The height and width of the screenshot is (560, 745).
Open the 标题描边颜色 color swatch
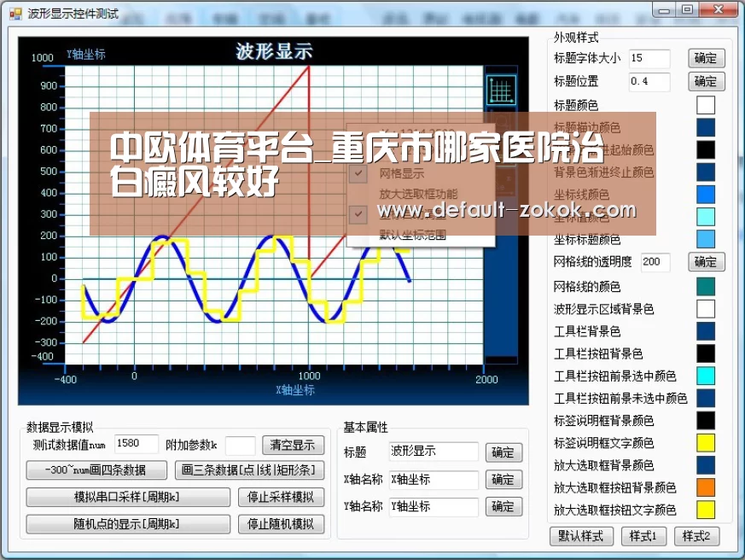click(706, 127)
